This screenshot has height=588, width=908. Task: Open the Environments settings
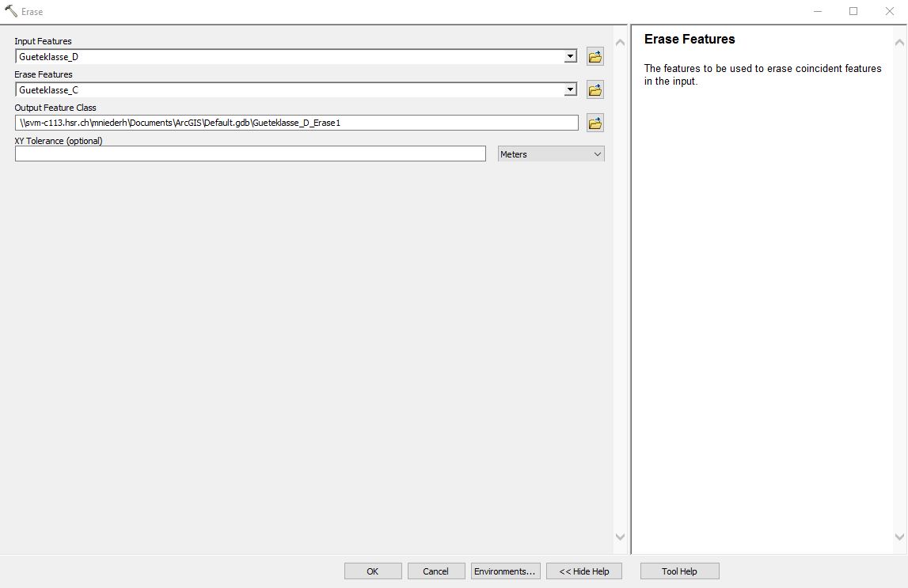point(505,571)
